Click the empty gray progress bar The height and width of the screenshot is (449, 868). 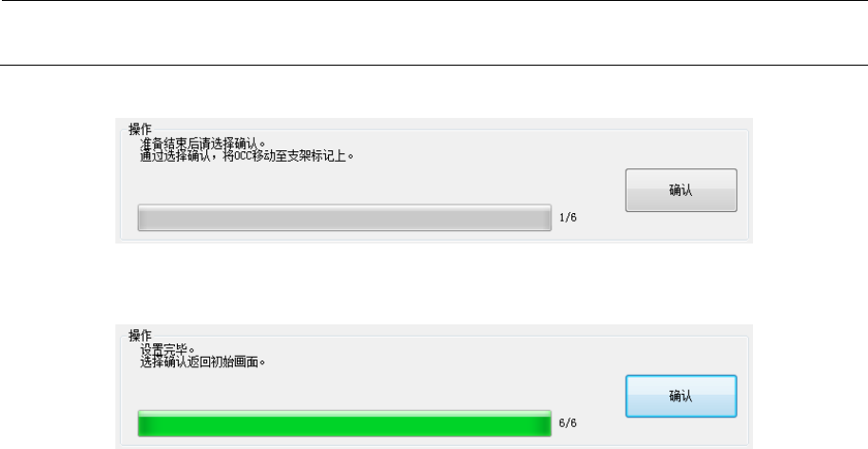tap(344, 218)
